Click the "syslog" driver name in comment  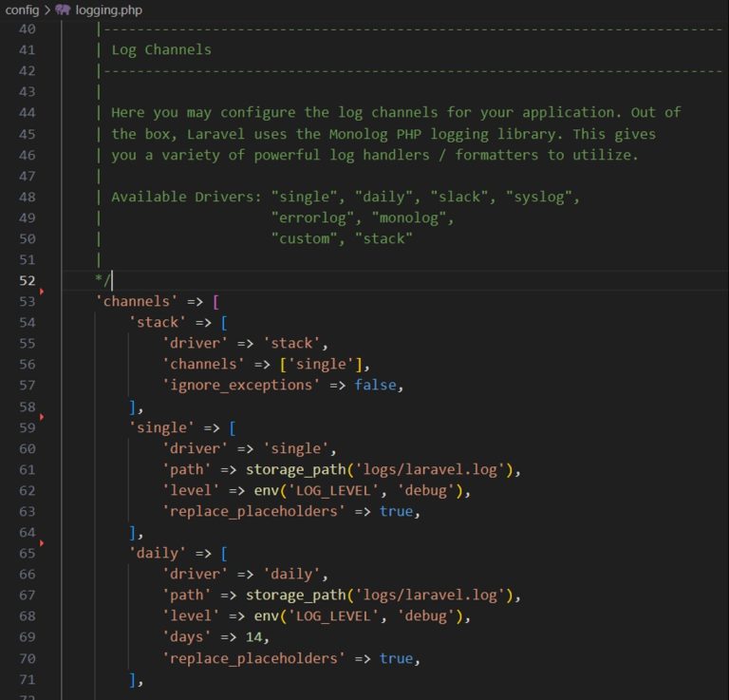tap(539, 197)
